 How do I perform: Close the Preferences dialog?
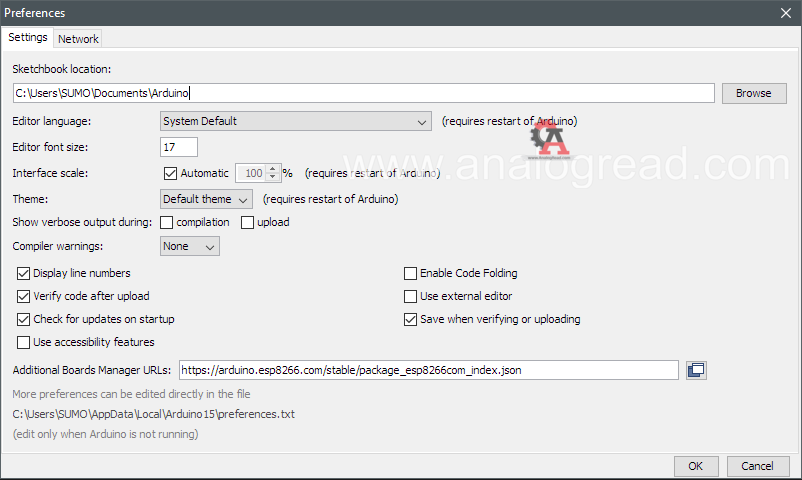tap(786, 13)
